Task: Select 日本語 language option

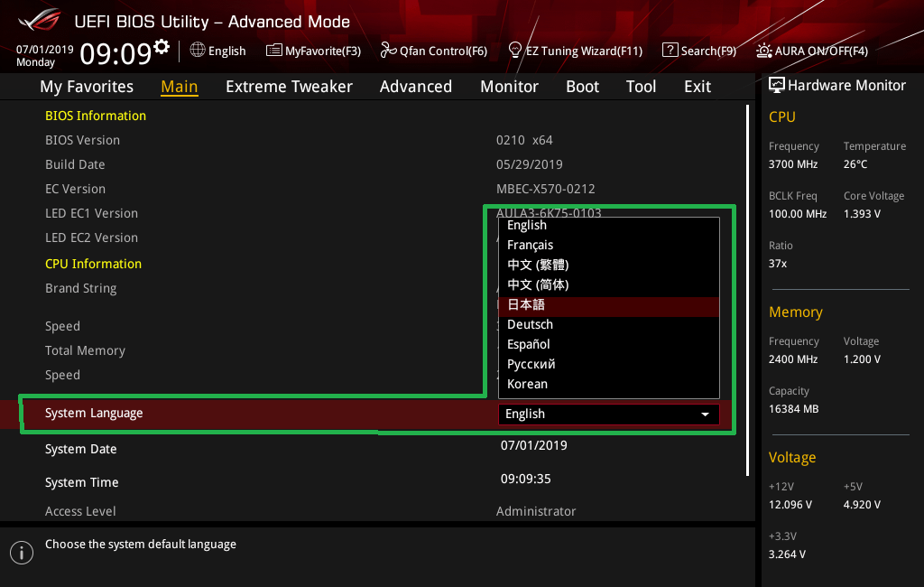Action: tap(609, 305)
